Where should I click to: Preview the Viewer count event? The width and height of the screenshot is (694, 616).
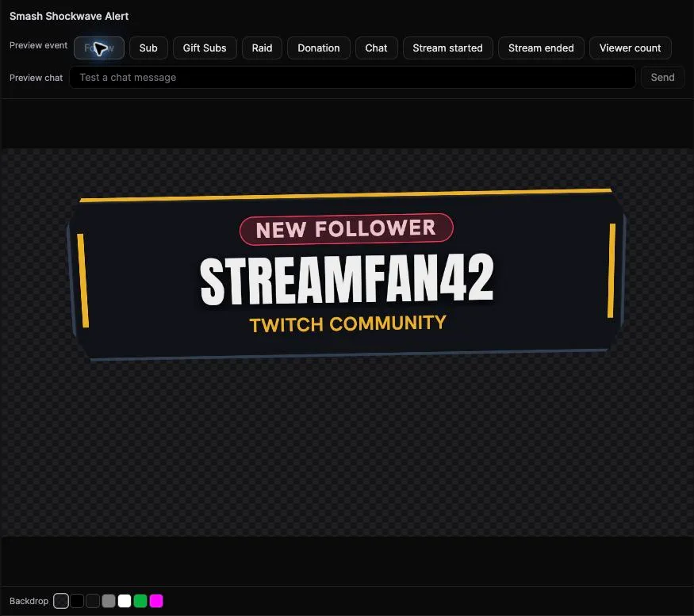coord(631,48)
